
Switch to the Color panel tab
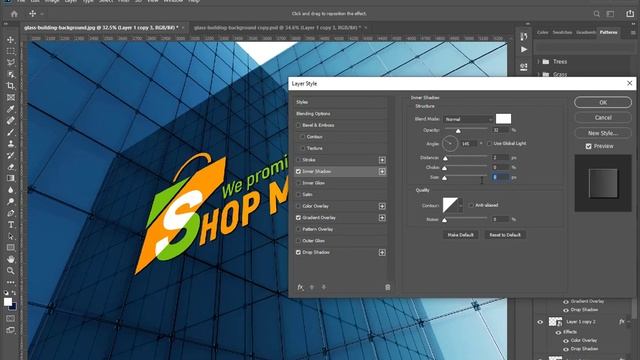(x=542, y=32)
